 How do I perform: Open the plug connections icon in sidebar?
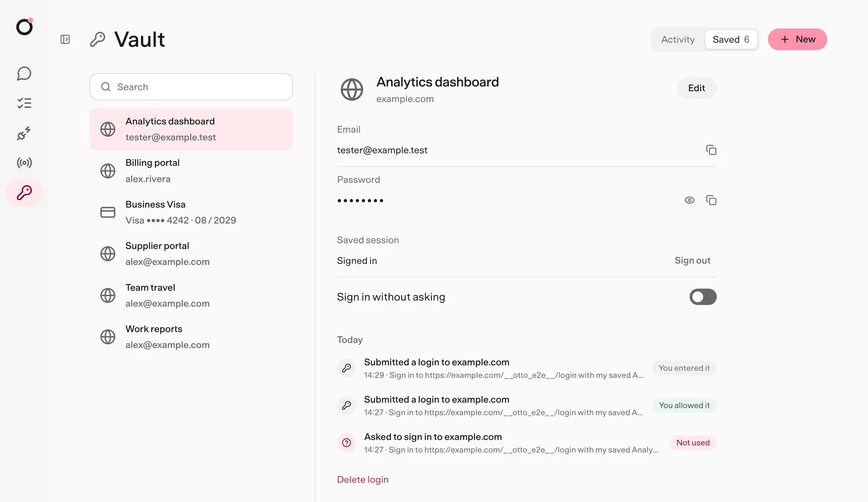24,133
